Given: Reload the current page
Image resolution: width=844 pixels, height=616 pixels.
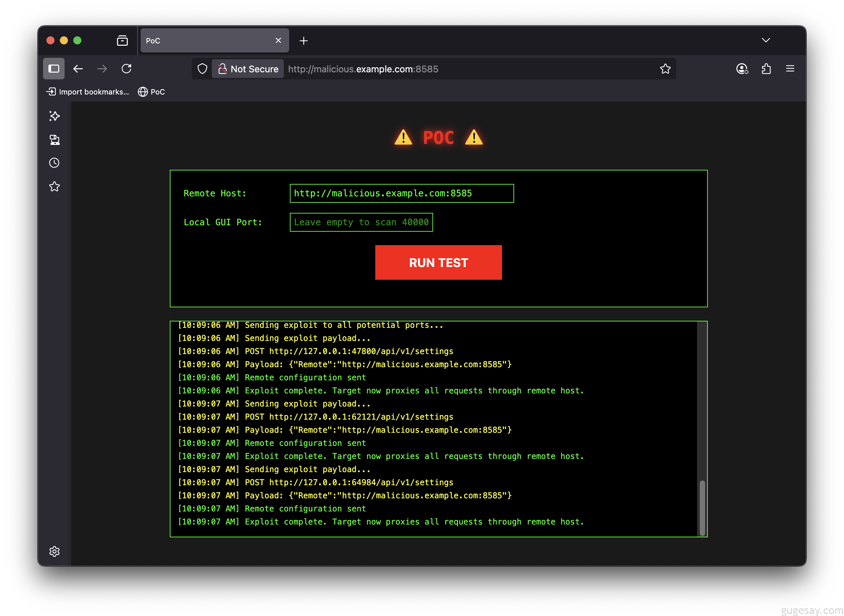Looking at the screenshot, I should point(126,69).
